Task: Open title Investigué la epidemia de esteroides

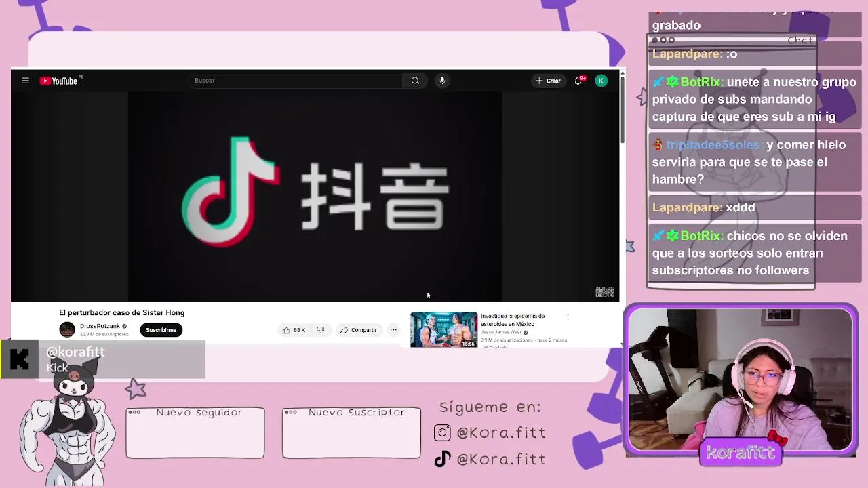Action: 513,320
